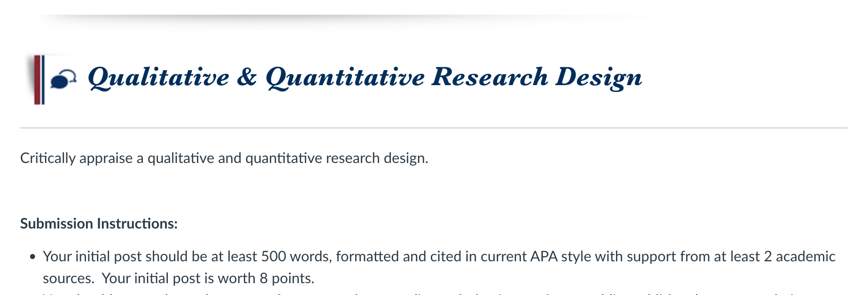The height and width of the screenshot is (295, 868).
Task: Click "quantitative research design." in the prompt sentence
Action: point(337,158)
